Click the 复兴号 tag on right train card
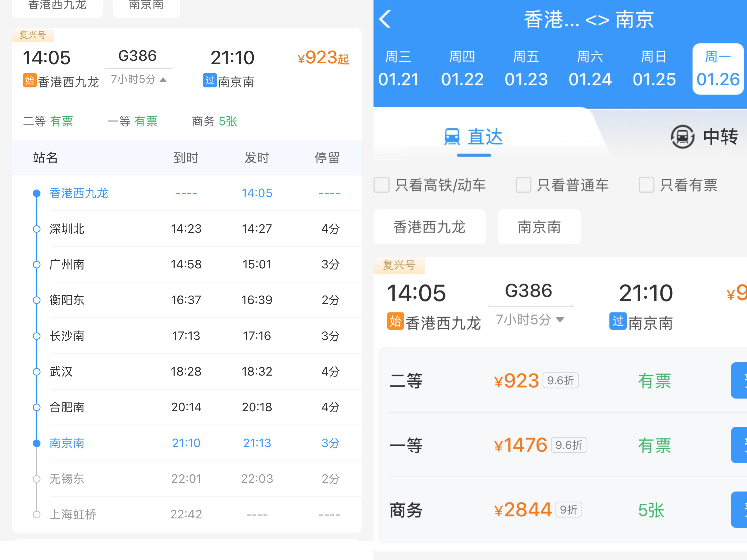This screenshot has width=747, height=560. click(x=399, y=265)
